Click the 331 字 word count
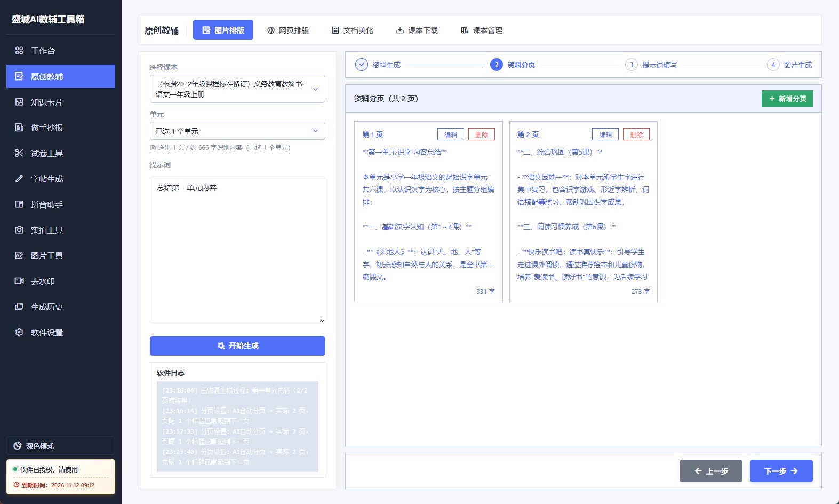Viewport: 839px width, 504px height. [485, 292]
